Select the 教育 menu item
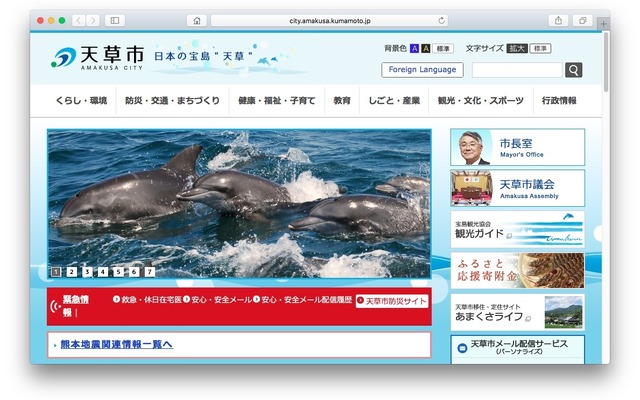Image resolution: width=640 pixels, height=400 pixels. pyautogui.click(x=342, y=101)
